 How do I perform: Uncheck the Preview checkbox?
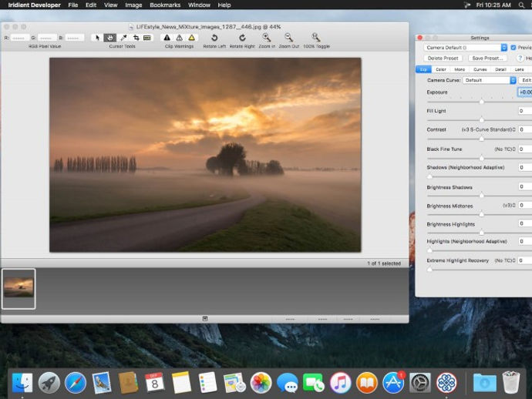pos(514,48)
